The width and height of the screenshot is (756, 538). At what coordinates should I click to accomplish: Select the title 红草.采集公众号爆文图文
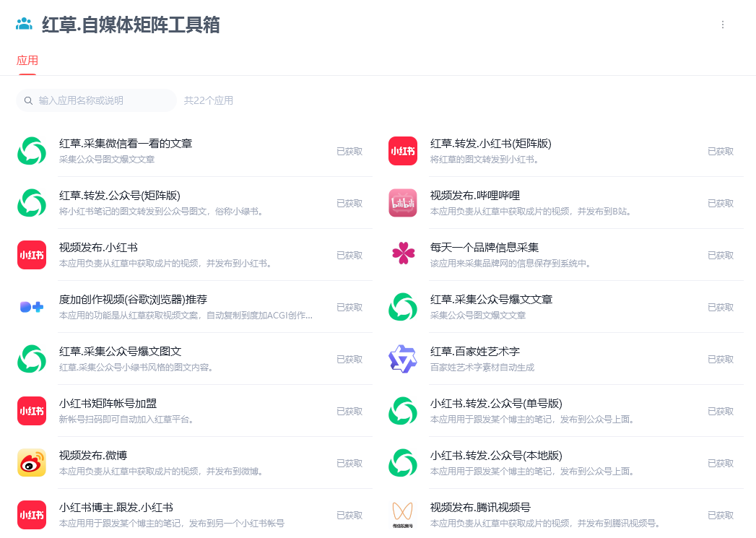120,352
